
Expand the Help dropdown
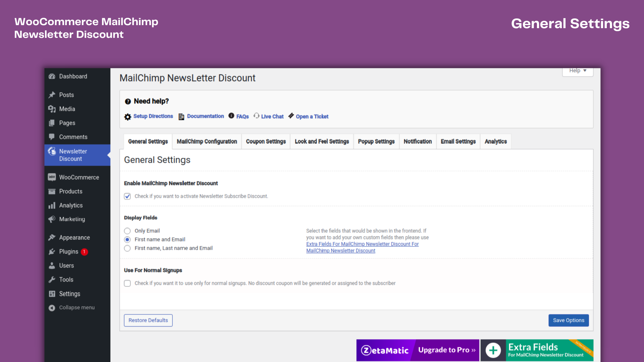578,71
